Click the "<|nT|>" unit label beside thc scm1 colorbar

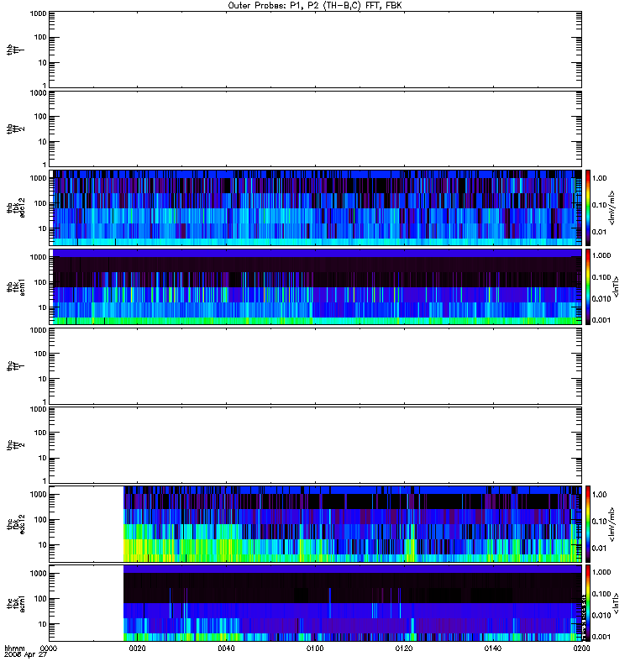pos(616,603)
